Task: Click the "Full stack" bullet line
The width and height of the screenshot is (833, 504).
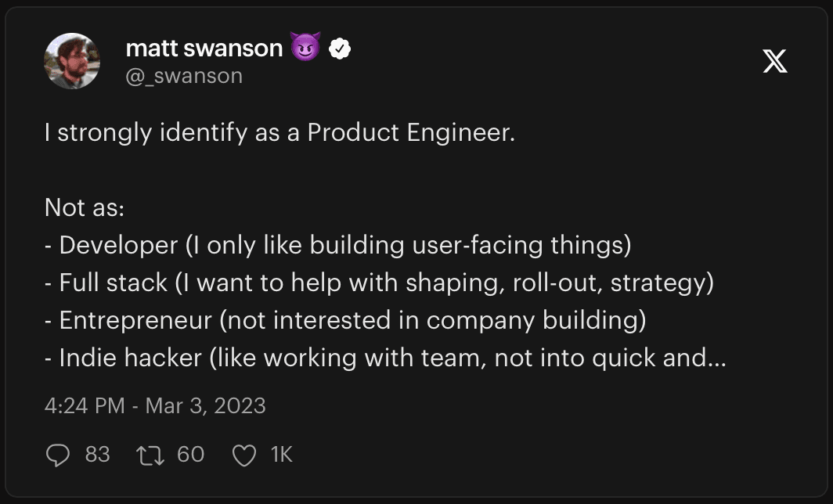Action: (379, 283)
